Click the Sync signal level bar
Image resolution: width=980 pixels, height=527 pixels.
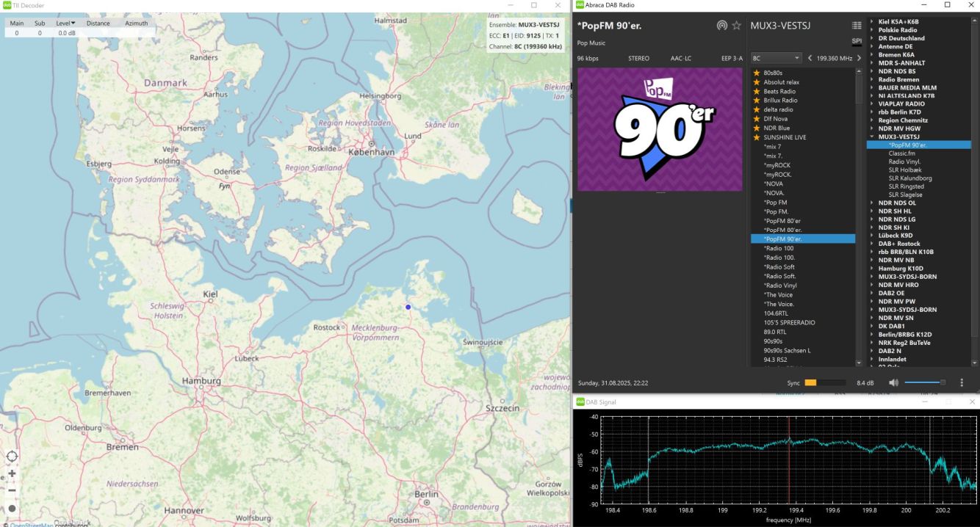[825, 382]
